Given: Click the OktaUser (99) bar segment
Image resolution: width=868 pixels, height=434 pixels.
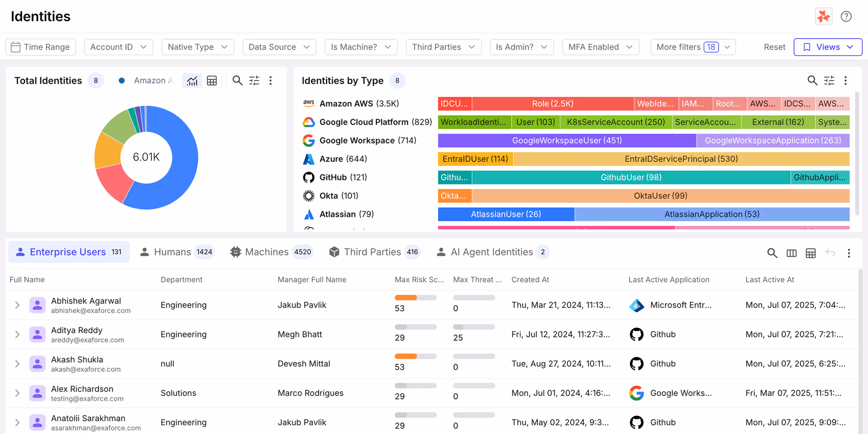Looking at the screenshot, I should (x=661, y=196).
